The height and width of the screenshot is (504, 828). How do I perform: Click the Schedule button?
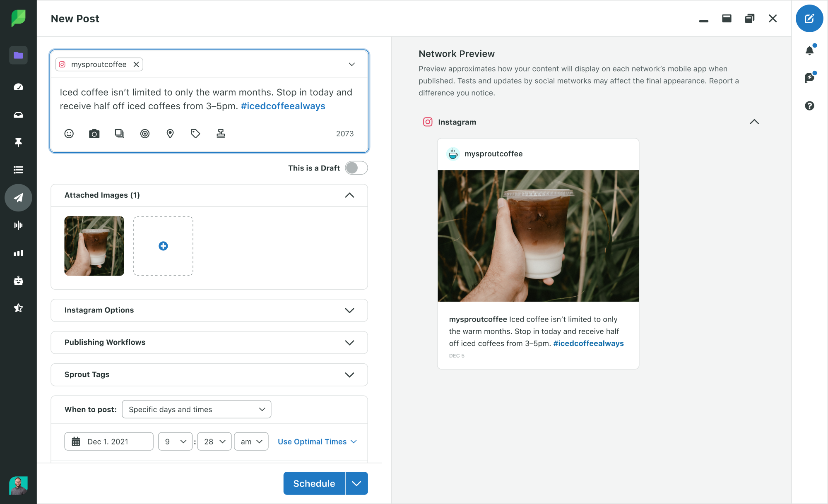pyautogui.click(x=314, y=483)
